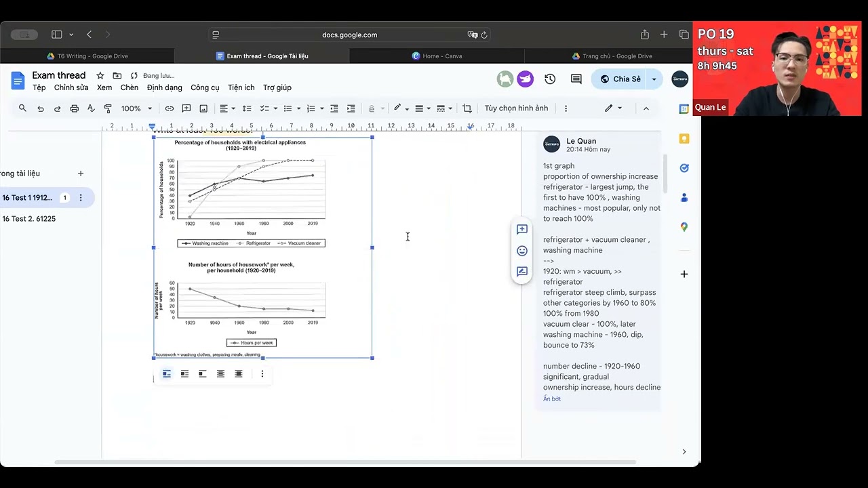The height and width of the screenshot is (488, 868).
Task: Click the docs.google.com address bar
Action: pos(349,35)
